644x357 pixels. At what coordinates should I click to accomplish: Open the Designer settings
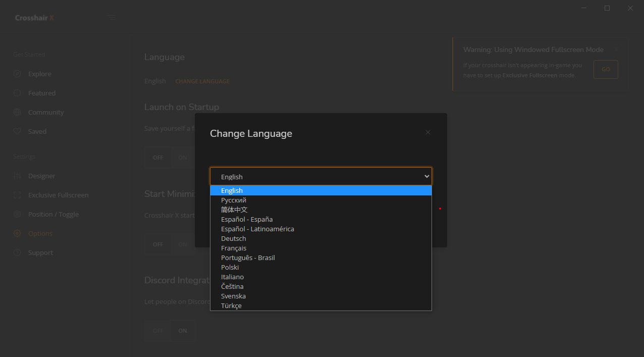point(42,176)
